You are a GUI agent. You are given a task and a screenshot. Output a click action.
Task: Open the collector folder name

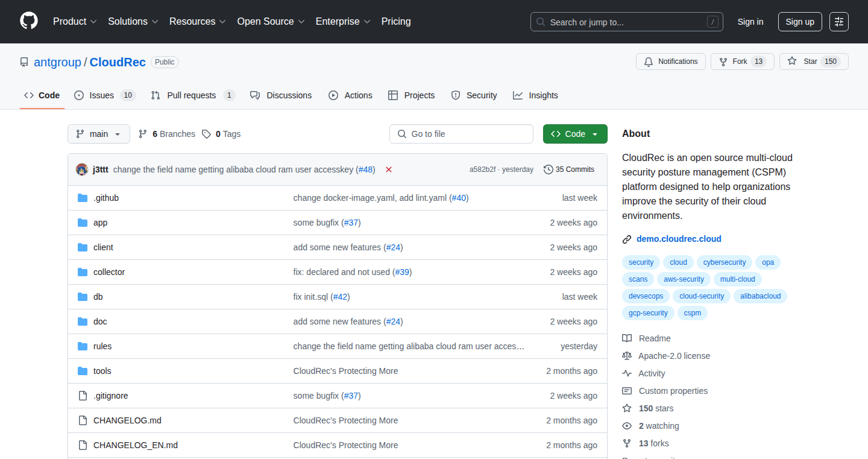109,272
